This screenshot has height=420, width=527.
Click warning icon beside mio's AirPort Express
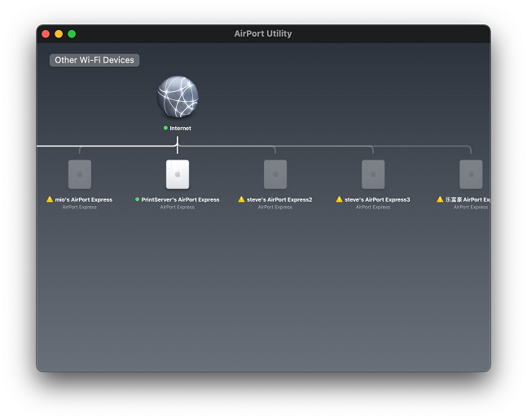coord(50,199)
